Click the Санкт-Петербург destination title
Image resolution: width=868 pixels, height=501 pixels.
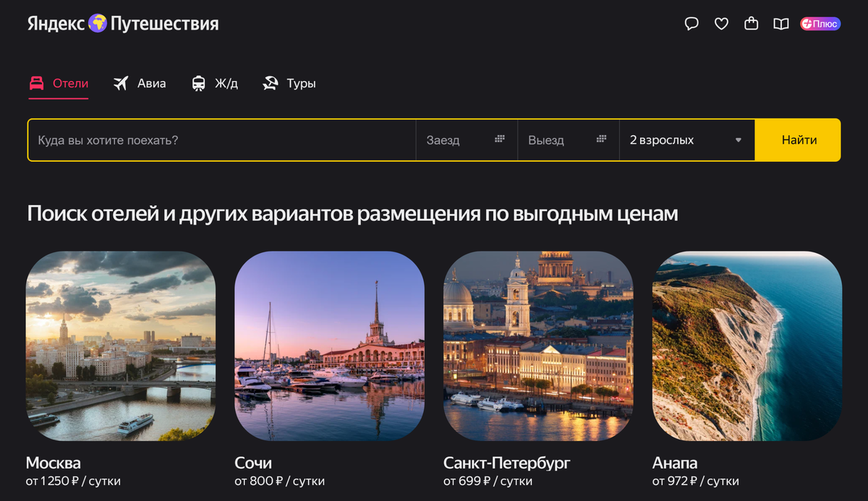click(507, 463)
